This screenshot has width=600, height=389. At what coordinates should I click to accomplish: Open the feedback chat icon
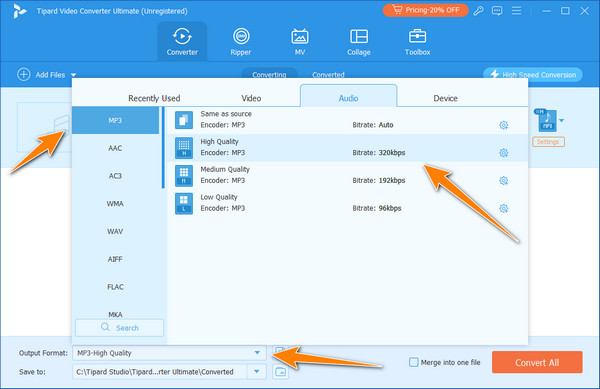pos(497,11)
